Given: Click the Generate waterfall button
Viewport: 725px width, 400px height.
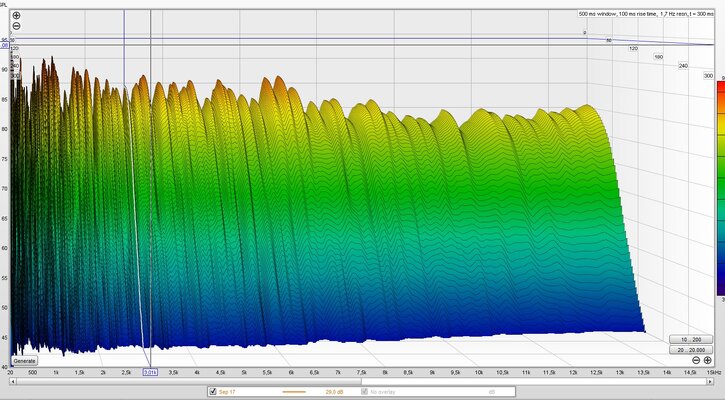Looking at the screenshot, I should pyautogui.click(x=25, y=361).
